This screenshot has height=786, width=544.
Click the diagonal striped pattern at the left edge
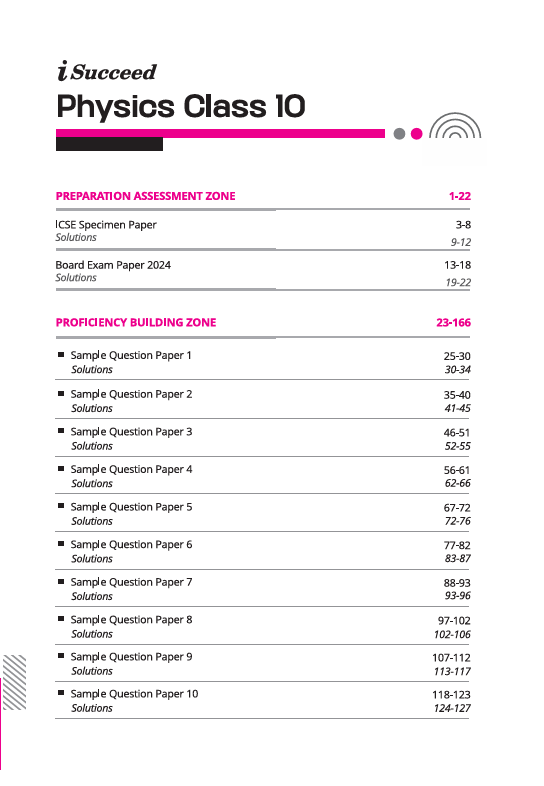[x=15, y=682]
